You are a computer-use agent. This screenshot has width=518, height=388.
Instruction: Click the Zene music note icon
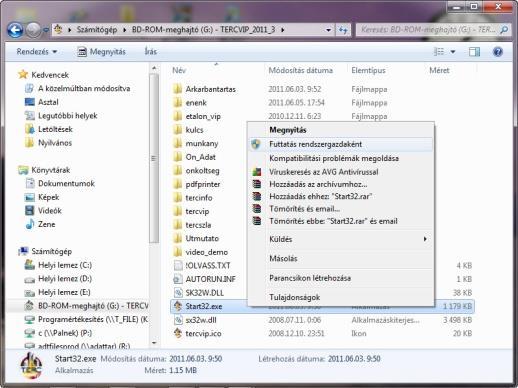(30, 224)
